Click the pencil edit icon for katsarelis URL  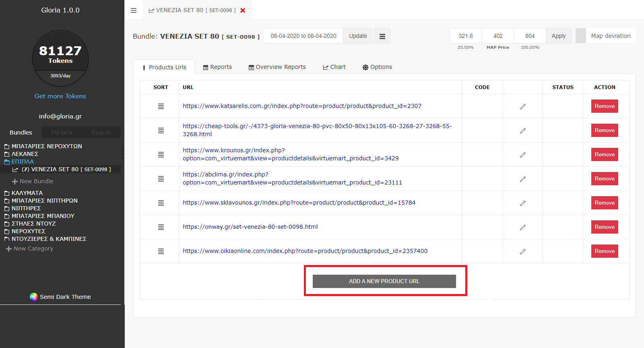pos(522,106)
